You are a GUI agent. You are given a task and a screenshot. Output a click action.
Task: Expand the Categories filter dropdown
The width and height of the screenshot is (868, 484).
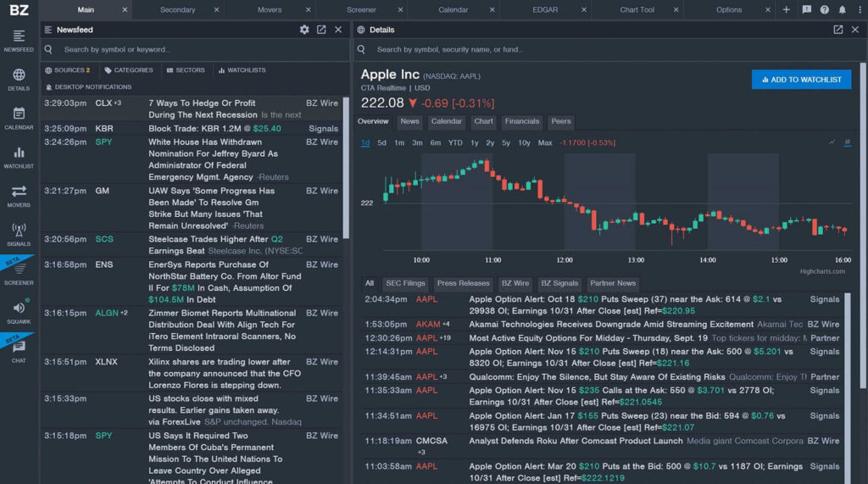(128, 70)
